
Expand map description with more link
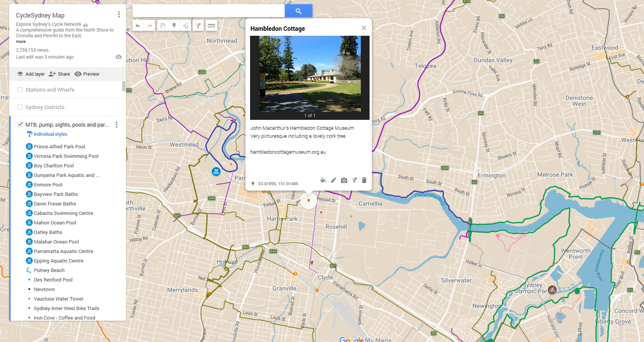coord(21,42)
